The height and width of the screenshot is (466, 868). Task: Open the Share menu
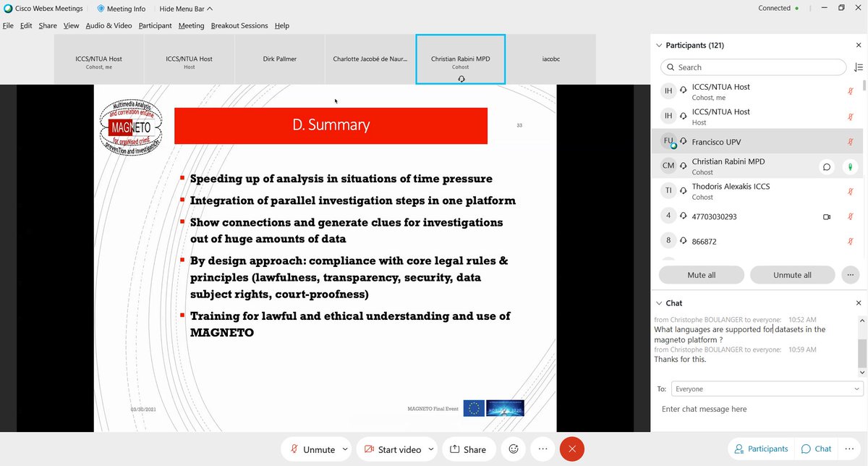tap(48, 25)
